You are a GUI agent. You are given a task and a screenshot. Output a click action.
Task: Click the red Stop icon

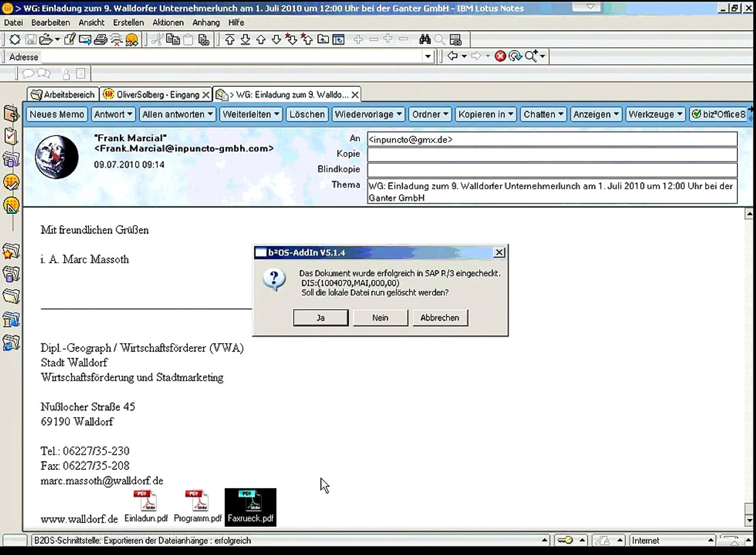click(500, 56)
